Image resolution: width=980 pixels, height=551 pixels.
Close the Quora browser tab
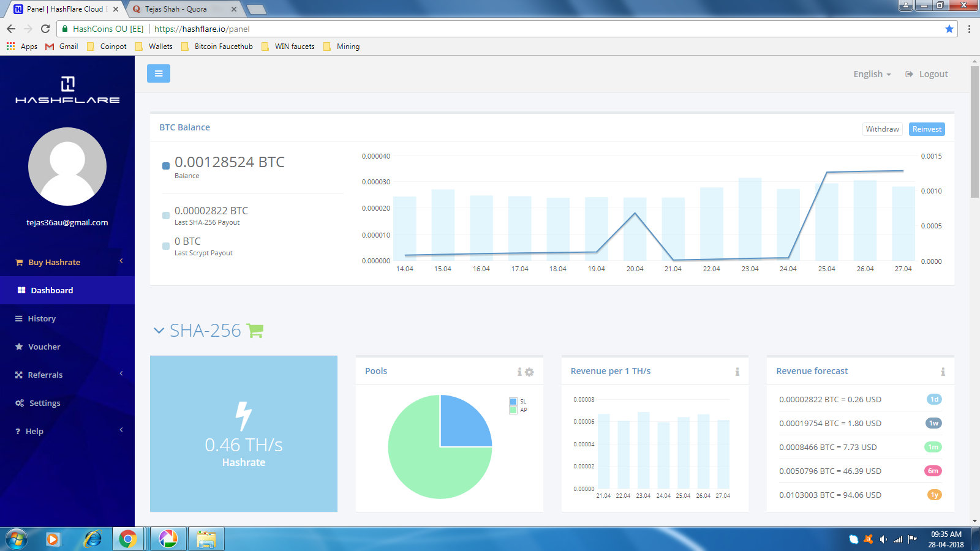[x=234, y=9]
